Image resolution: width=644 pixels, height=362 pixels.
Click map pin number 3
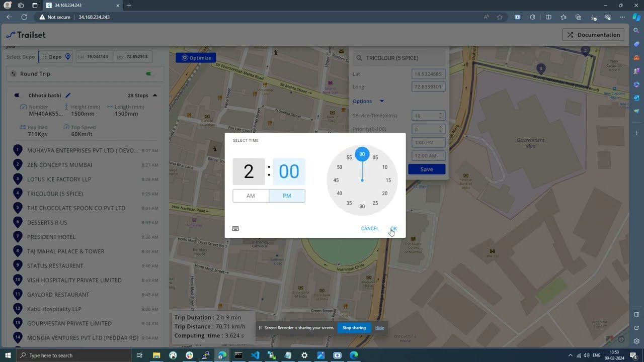pyautogui.click(x=541, y=68)
